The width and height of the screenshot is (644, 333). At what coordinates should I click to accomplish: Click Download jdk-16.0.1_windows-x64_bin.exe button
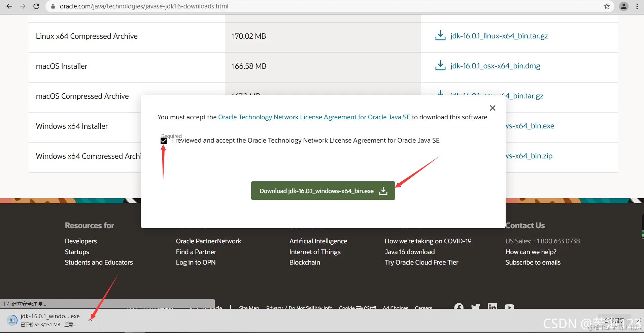(x=323, y=191)
